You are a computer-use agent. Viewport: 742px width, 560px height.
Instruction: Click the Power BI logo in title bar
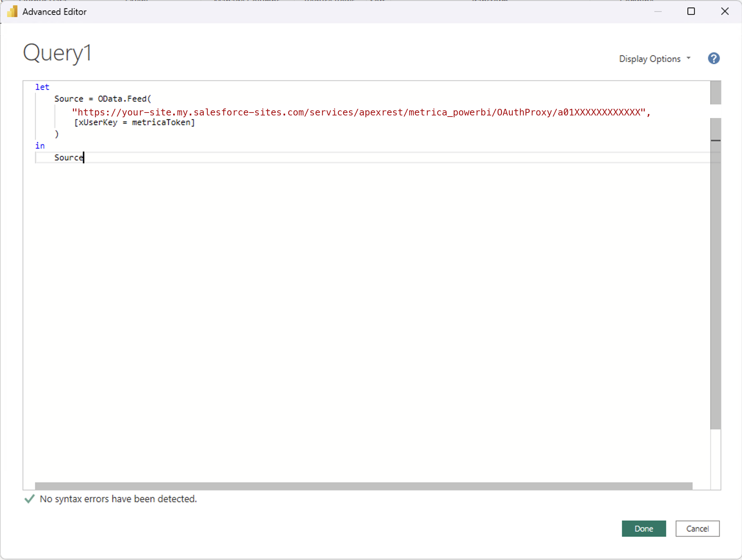pos(12,12)
